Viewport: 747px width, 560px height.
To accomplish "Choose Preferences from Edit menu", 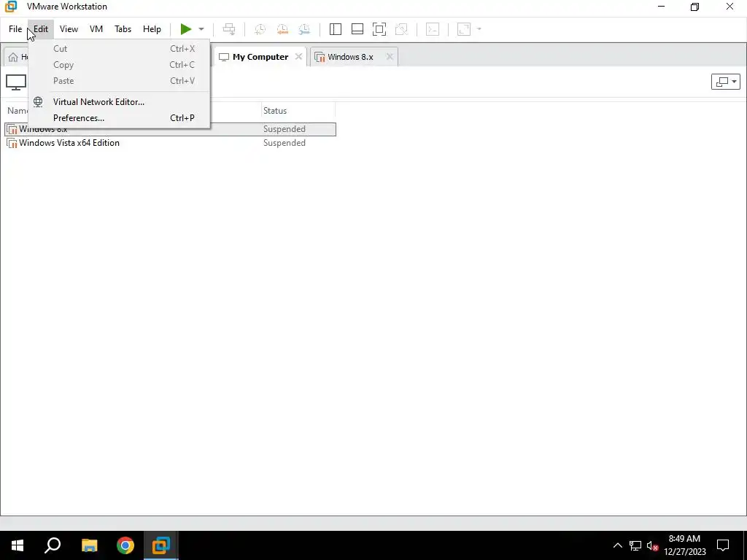I will [119, 118].
